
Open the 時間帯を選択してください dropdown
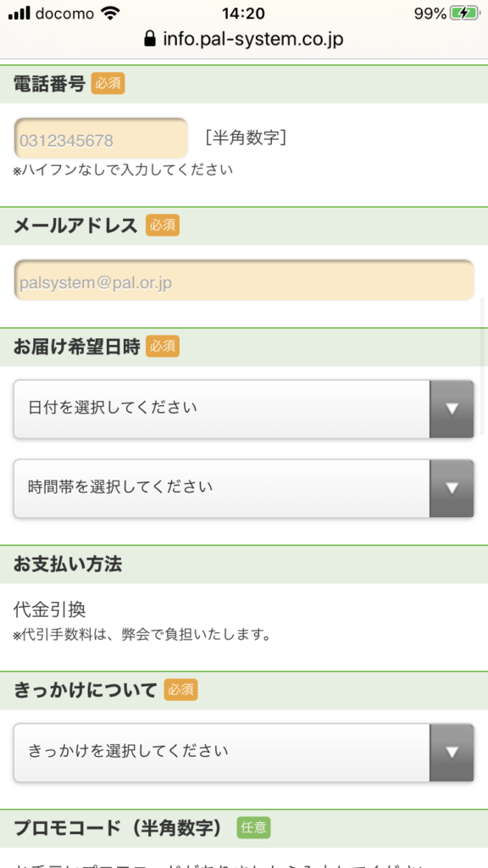click(243, 488)
